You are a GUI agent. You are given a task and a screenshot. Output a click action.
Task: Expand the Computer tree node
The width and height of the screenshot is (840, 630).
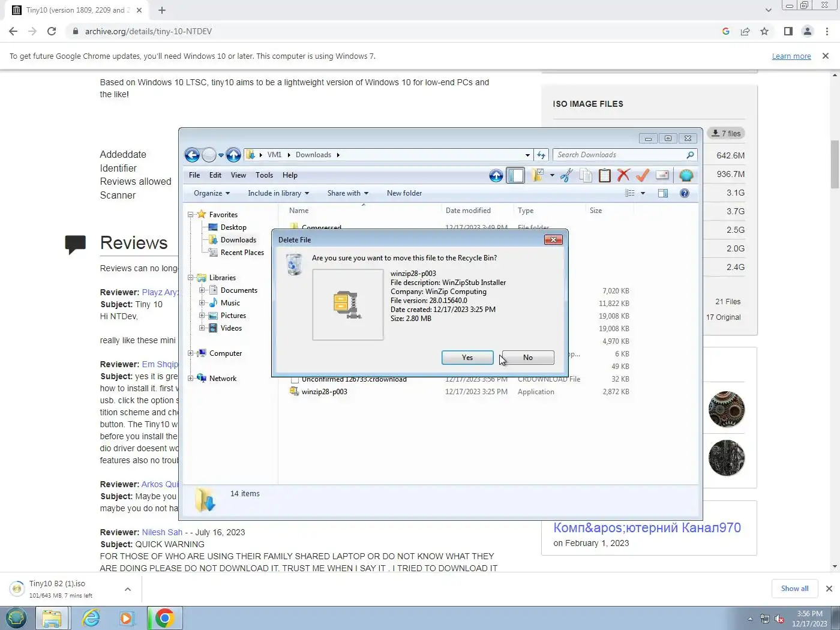coord(190,353)
